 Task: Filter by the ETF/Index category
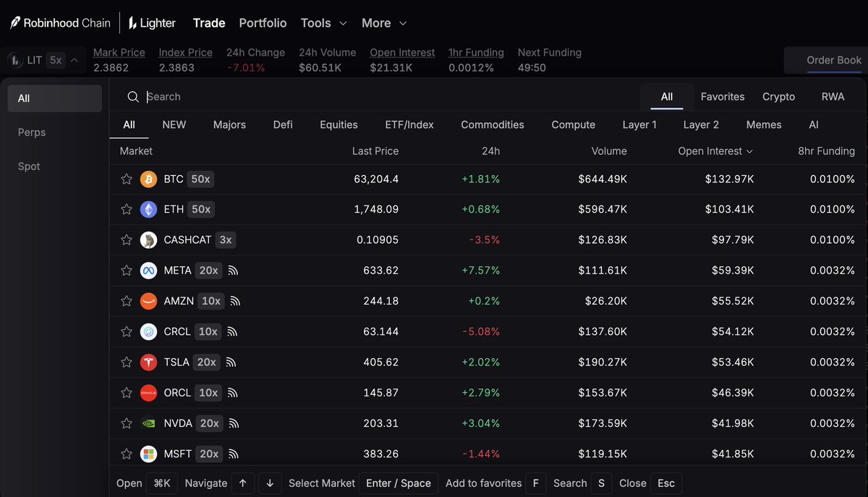tap(409, 124)
